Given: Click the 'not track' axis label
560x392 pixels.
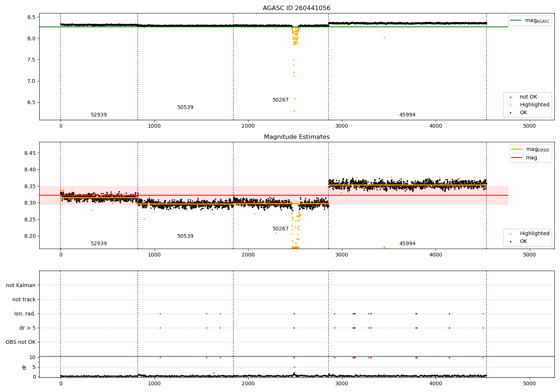Looking at the screenshot, I should [x=24, y=299].
